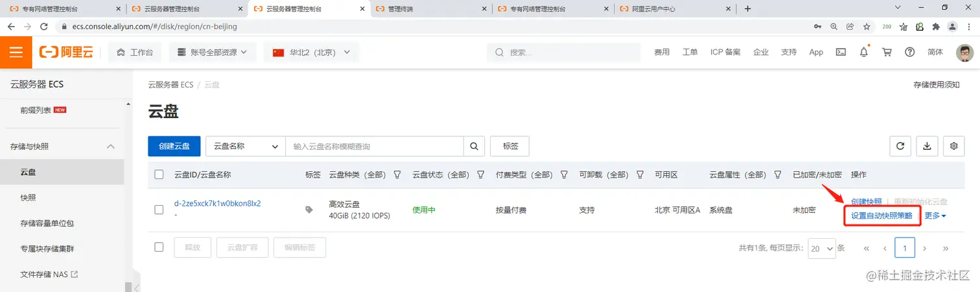Switch to the 管理终端 browser tab
The image size is (980, 292).
pyautogui.click(x=430, y=9)
